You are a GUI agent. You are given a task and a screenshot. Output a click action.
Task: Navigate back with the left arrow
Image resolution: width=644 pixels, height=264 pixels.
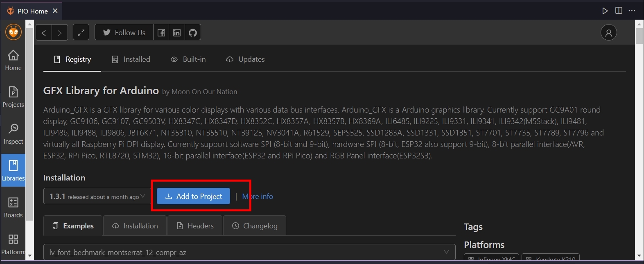(44, 33)
